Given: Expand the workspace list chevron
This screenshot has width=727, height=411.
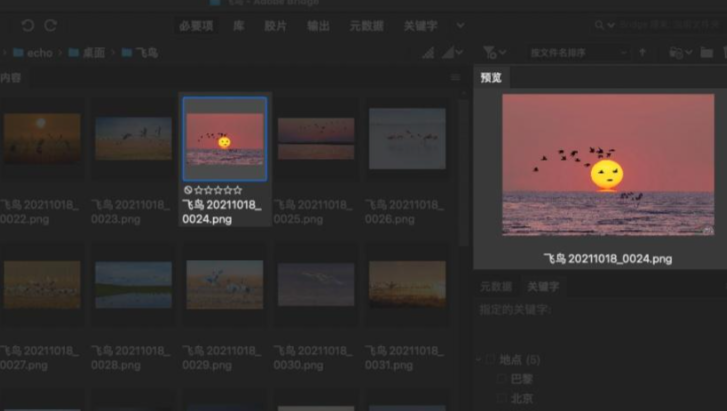Looking at the screenshot, I should [x=460, y=26].
